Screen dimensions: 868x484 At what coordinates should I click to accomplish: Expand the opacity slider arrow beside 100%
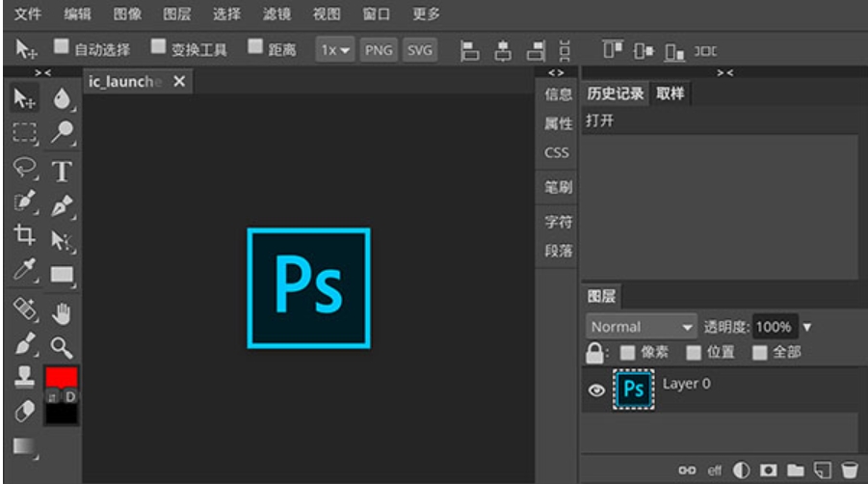point(807,327)
